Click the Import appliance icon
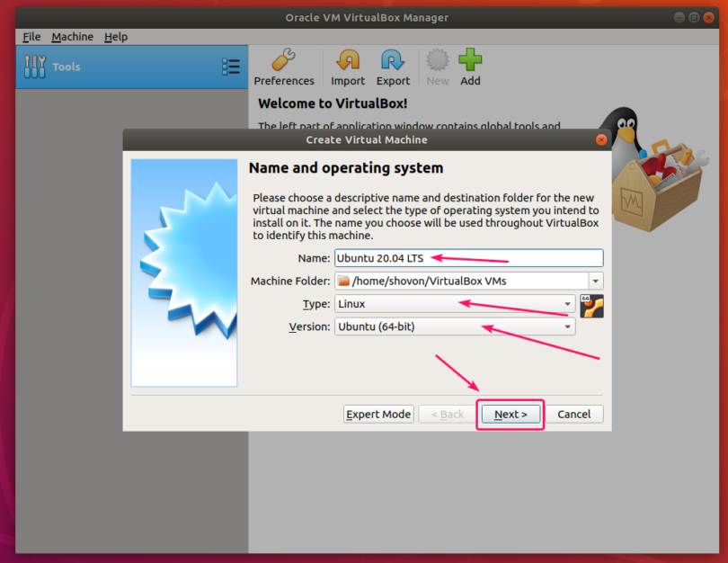728x563 pixels. tap(348, 60)
